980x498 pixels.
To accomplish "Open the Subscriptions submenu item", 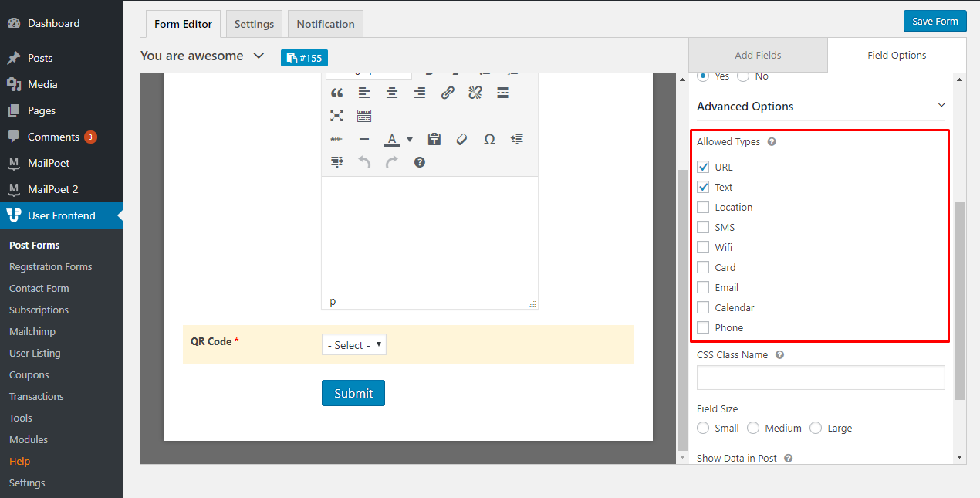I will (39, 310).
